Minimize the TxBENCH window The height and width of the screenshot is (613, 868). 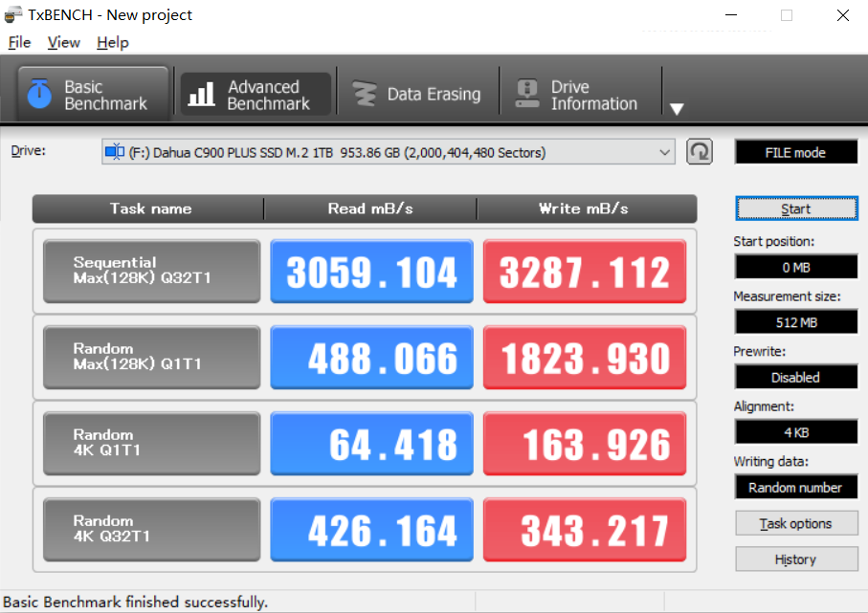click(731, 15)
